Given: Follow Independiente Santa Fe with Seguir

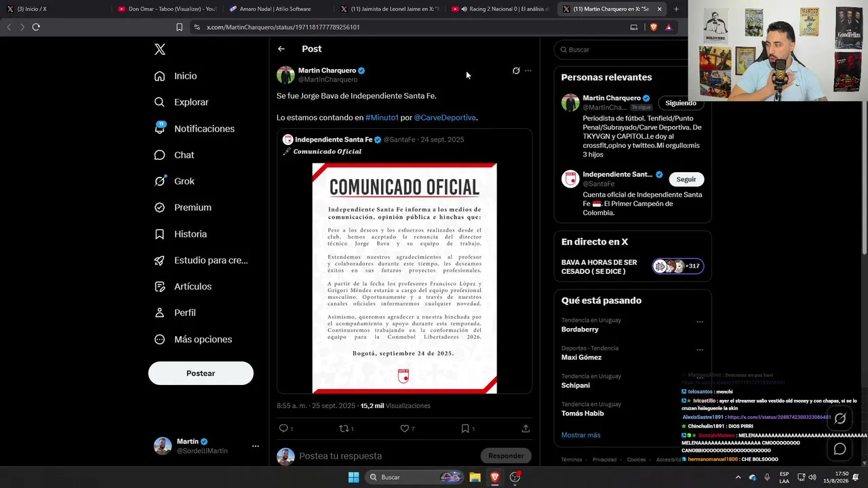Looking at the screenshot, I should [686, 179].
